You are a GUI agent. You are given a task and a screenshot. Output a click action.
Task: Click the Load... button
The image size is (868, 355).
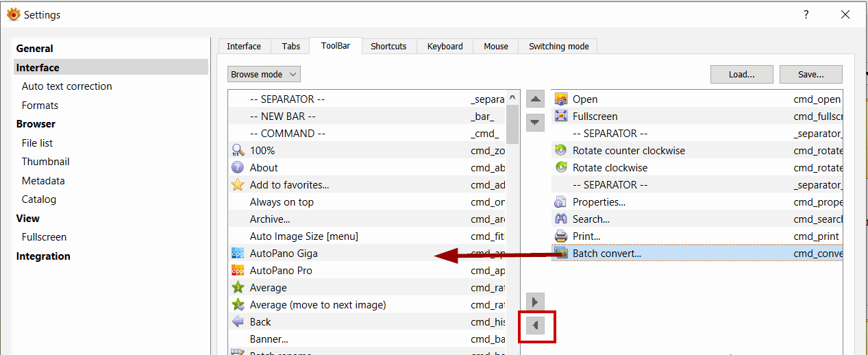(741, 74)
